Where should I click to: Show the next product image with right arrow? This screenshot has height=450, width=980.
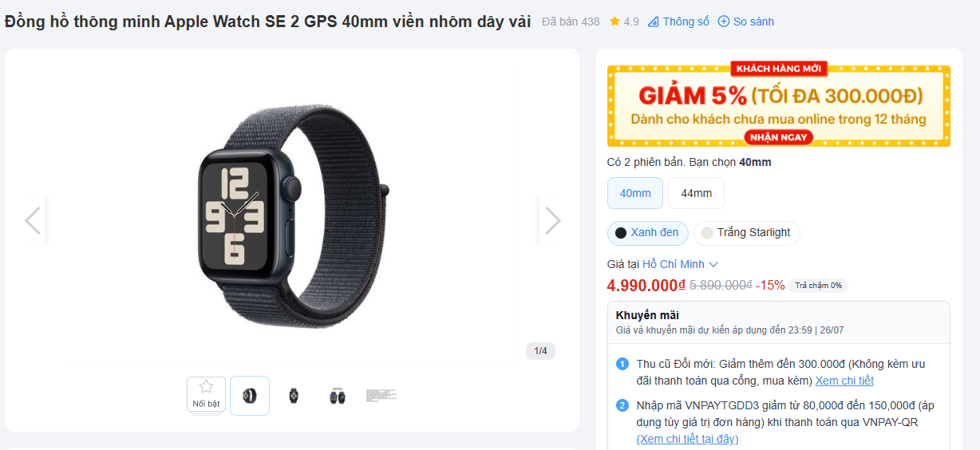pos(552,220)
